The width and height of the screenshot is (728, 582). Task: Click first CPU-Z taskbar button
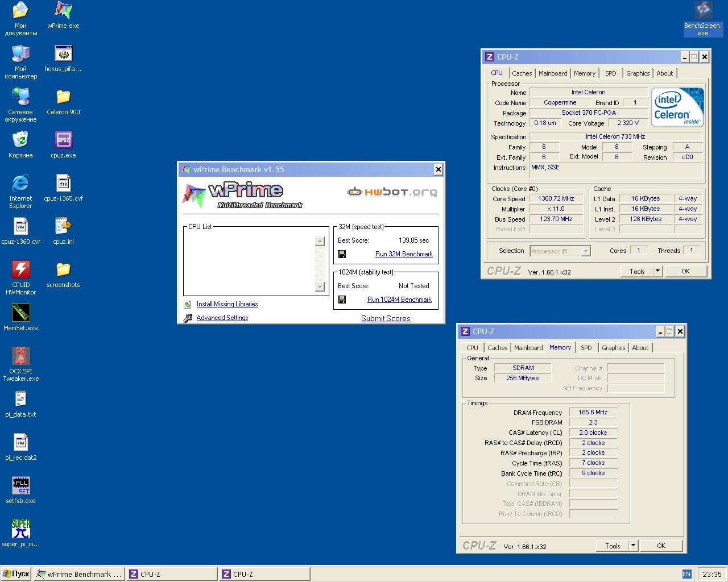click(x=172, y=574)
